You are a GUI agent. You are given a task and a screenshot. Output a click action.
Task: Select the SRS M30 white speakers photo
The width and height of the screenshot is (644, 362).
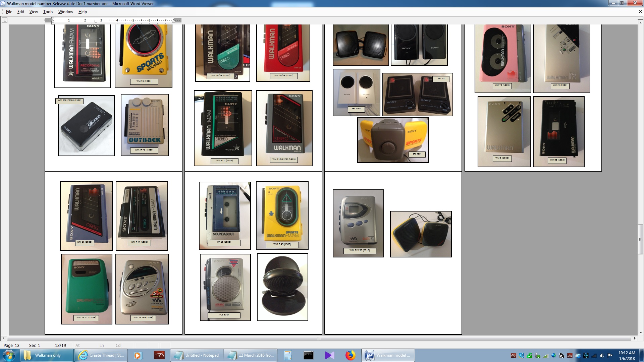coord(357,93)
